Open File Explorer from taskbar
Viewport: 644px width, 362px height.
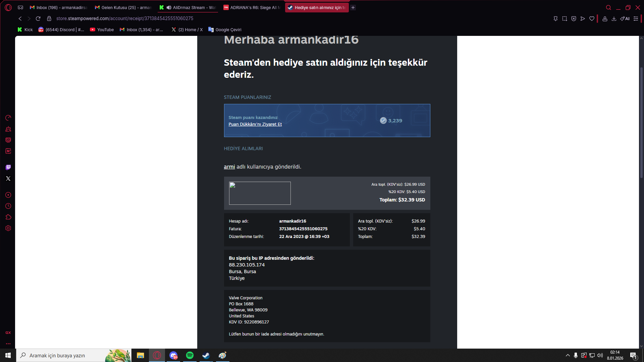click(141, 355)
